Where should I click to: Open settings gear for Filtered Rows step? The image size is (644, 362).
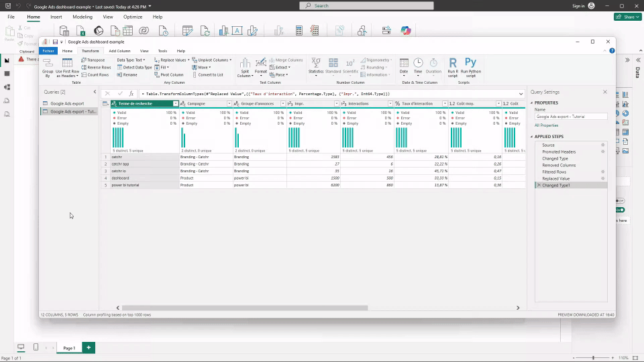click(x=603, y=172)
